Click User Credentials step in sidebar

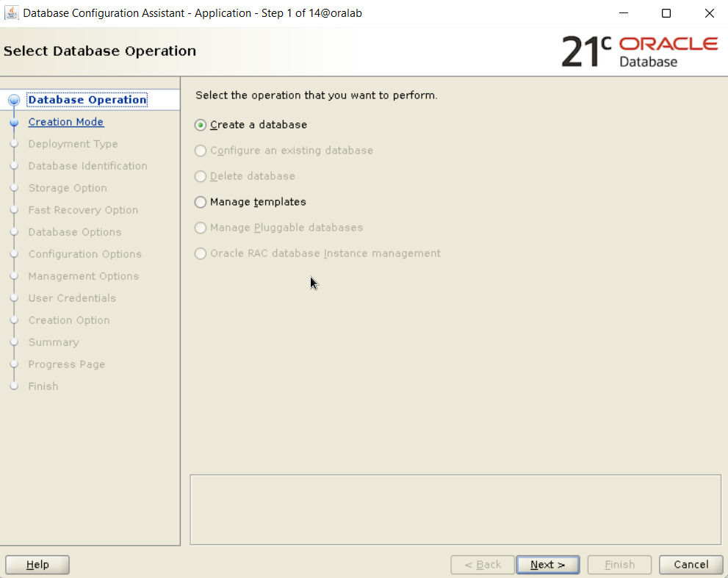pos(72,298)
